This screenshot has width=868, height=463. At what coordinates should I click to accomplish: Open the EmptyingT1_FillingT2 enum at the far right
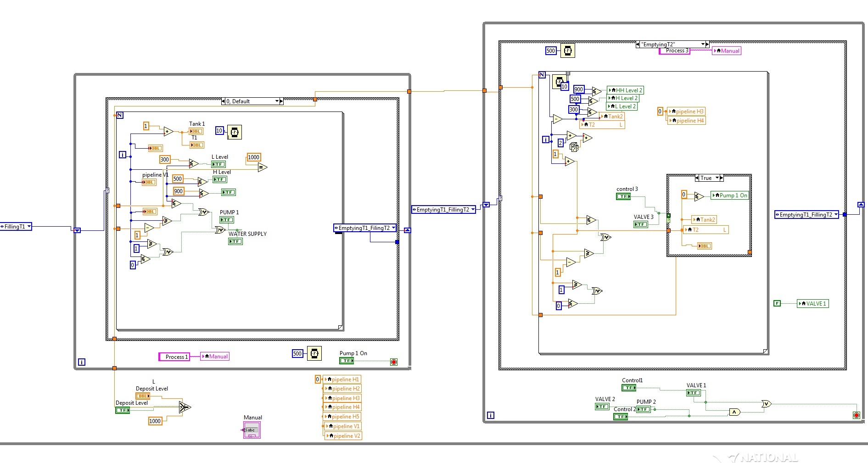tap(806, 215)
